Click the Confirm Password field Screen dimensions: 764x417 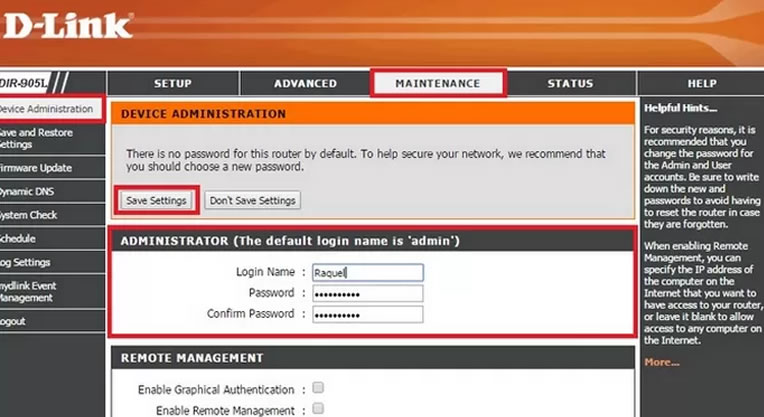367,314
